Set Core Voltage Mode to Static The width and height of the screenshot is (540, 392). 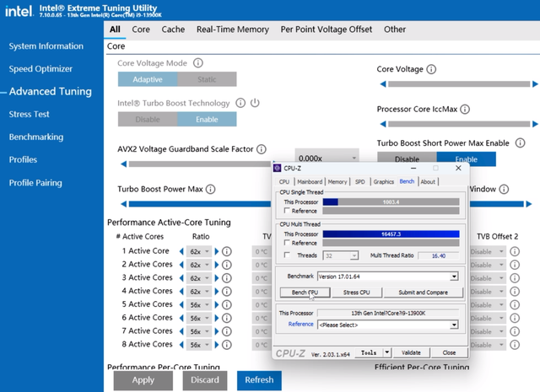[207, 79]
